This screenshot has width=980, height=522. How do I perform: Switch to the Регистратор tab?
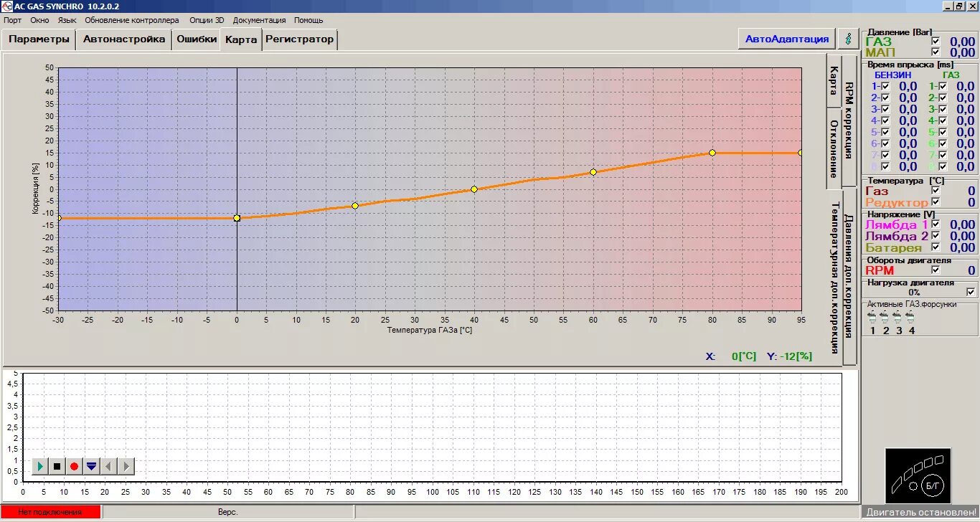coord(300,39)
